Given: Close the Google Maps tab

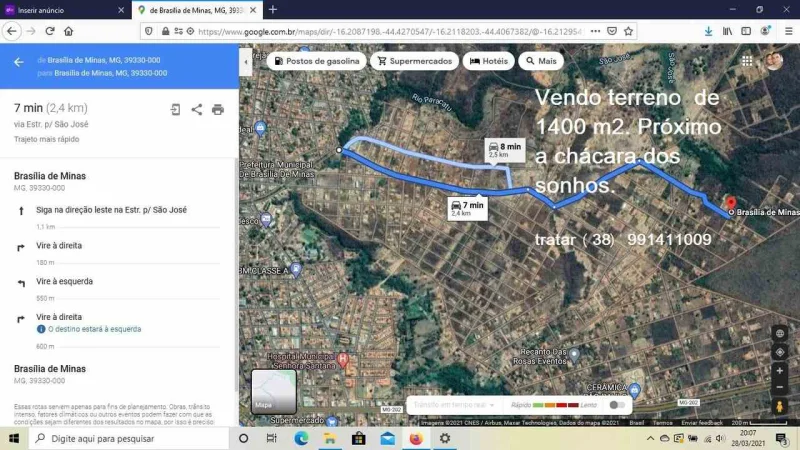Looking at the screenshot, I should click(x=253, y=10).
